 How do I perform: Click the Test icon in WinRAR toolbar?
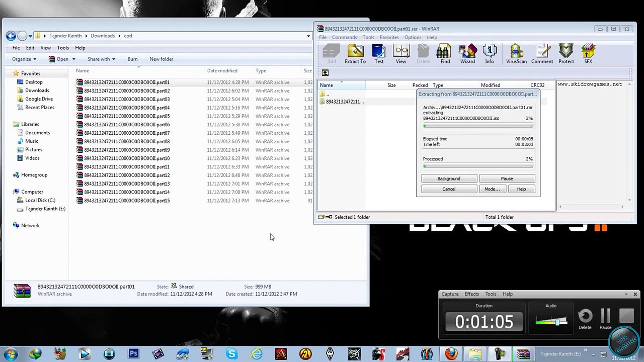coord(379,54)
